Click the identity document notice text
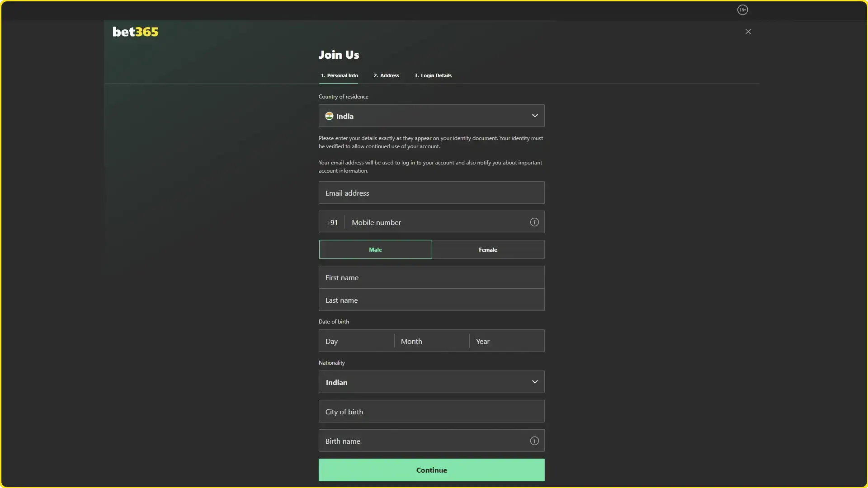This screenshot has height=488, width=868. coord(431,142)
